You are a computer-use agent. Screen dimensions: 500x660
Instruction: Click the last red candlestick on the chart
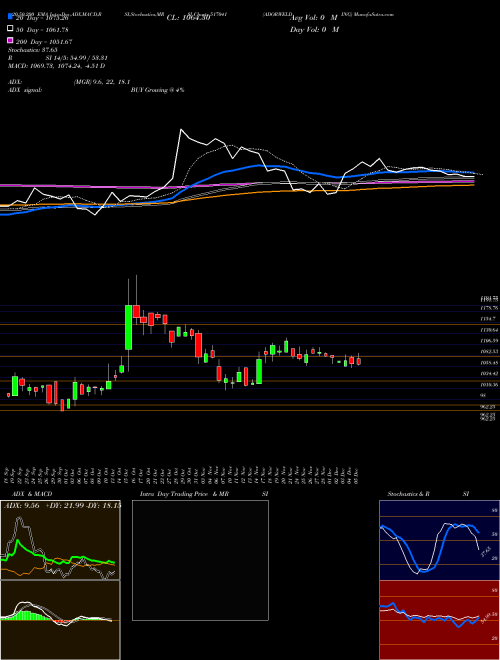pyautogui.click(x=359, y=361)
